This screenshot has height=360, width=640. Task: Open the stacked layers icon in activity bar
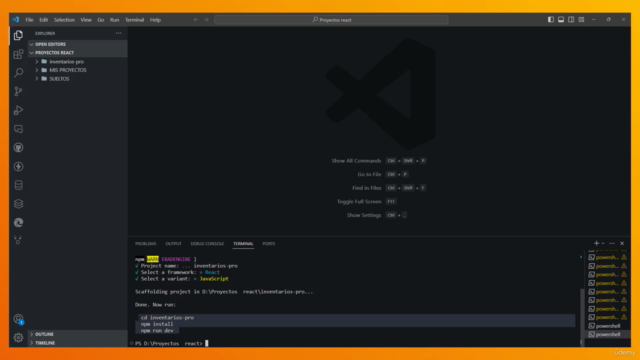pos(18,204)
